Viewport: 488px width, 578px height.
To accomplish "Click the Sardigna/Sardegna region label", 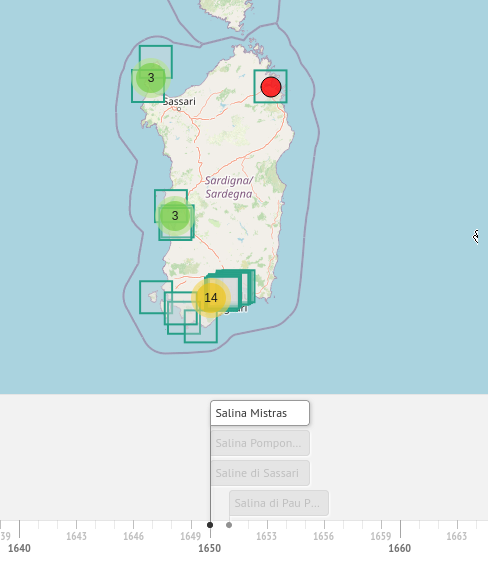I will pyautogui.click(x=229, y=187).
